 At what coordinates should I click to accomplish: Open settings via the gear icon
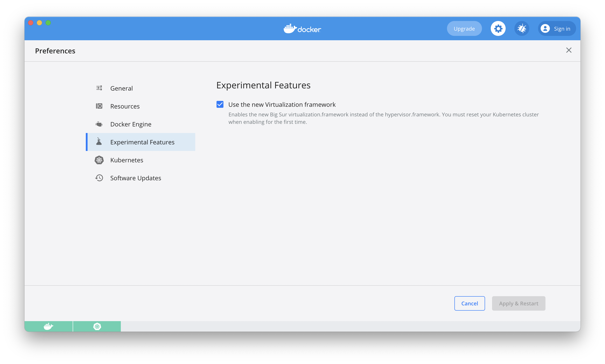(498, 29)
